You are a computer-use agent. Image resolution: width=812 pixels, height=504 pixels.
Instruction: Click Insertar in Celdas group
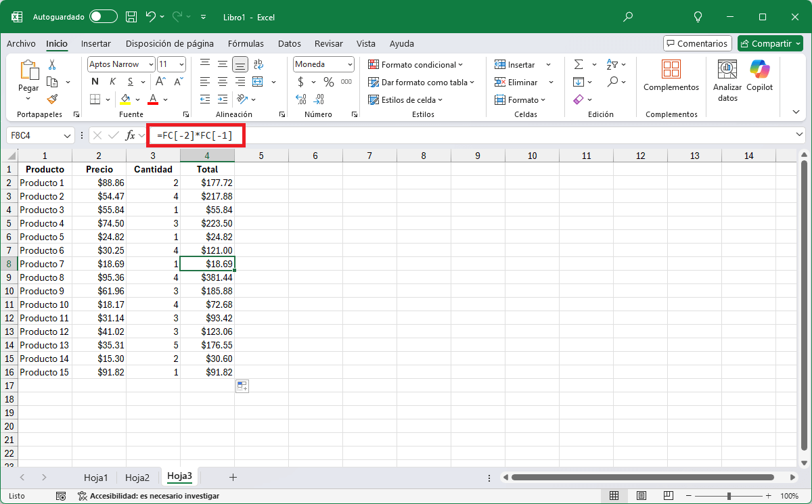[x=516, y=65]
